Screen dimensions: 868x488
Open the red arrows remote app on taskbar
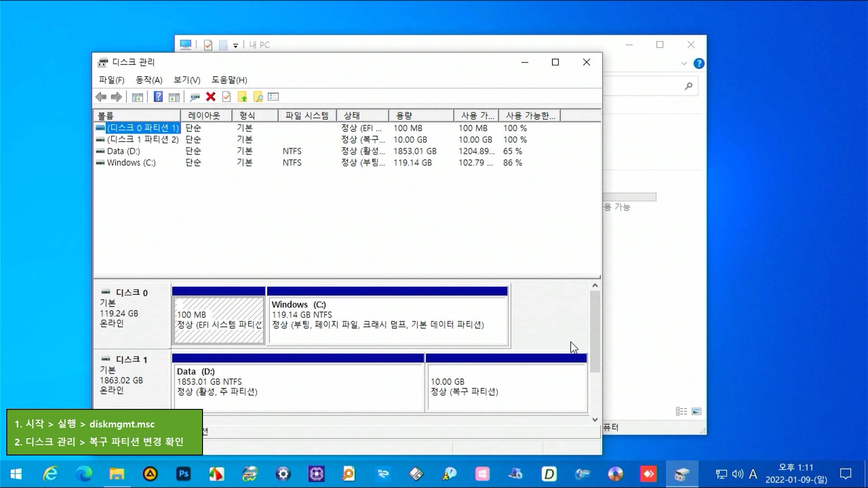click(649, 474)
